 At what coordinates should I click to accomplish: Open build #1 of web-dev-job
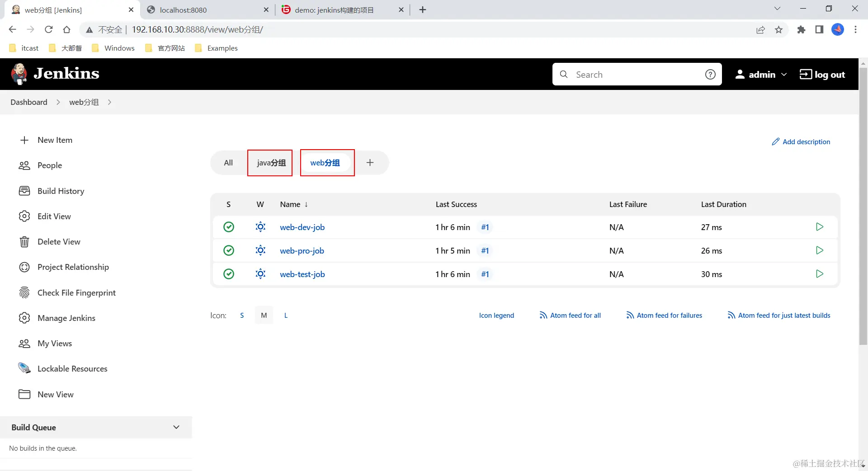(485, 227)
